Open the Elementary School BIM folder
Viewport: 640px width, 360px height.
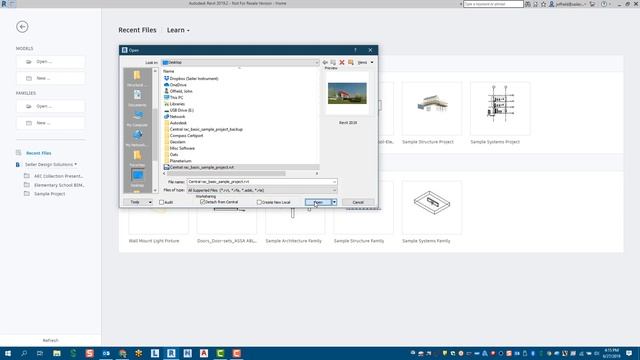(59, 185)
